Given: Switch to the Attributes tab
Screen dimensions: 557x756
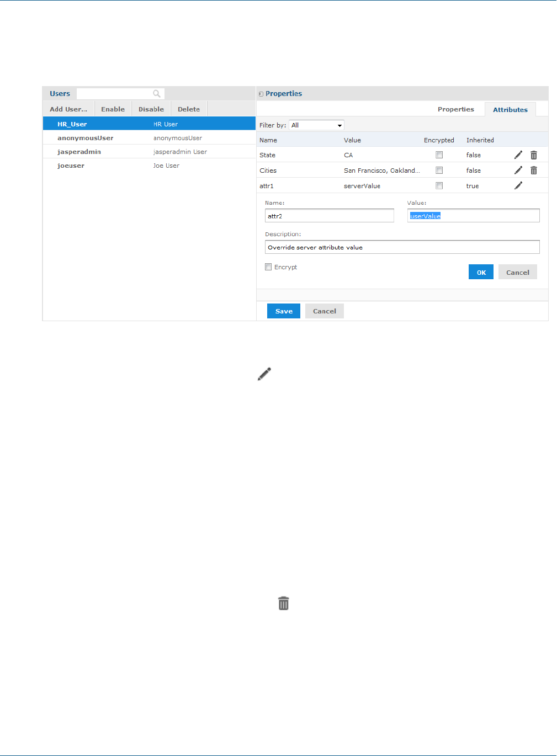Looking at the screenshot, I should tap(510, 109).
